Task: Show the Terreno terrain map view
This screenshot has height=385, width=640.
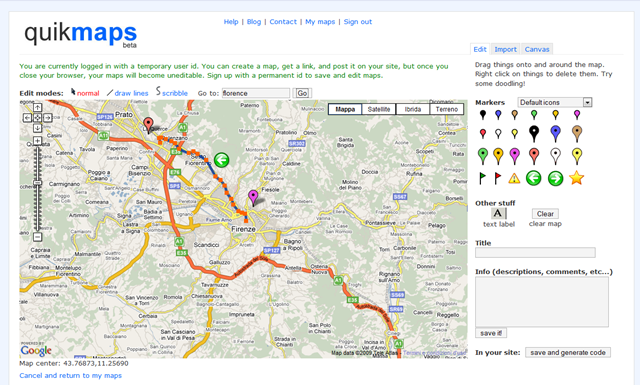Action: click(x=447, y=109)
